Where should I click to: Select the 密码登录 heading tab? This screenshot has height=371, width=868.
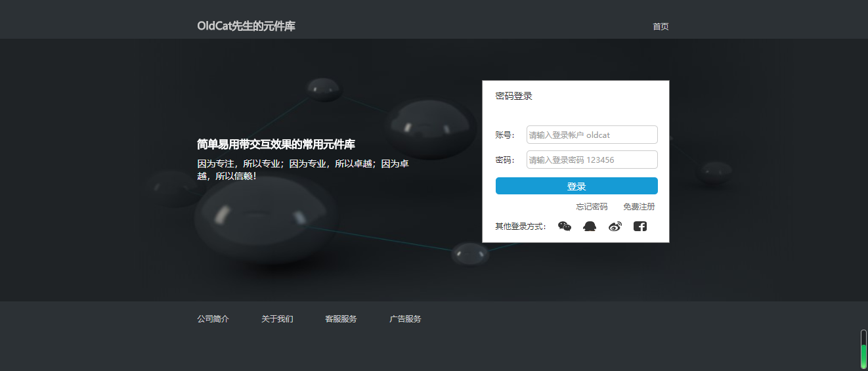pyautogui.click(x=513, y=96)
